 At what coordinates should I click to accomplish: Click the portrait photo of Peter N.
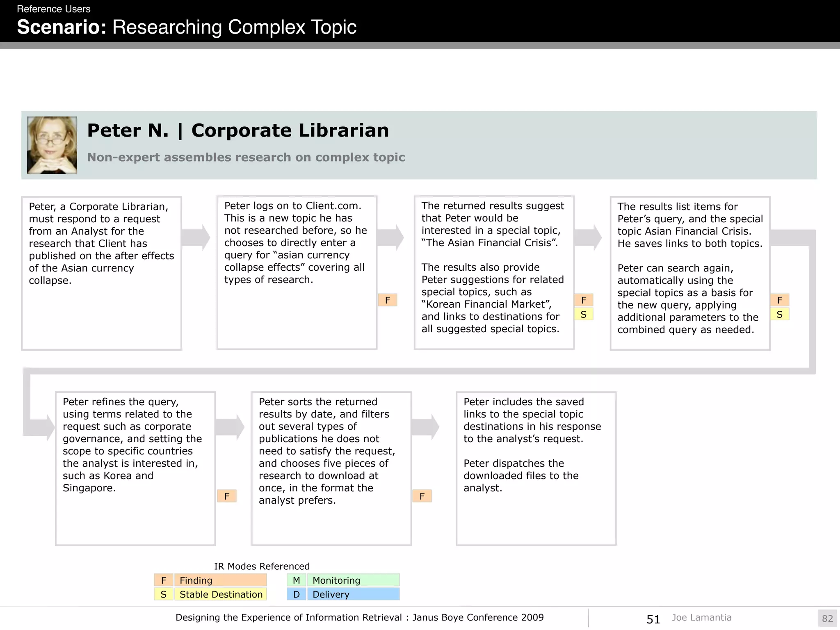[x=52, y=145]
